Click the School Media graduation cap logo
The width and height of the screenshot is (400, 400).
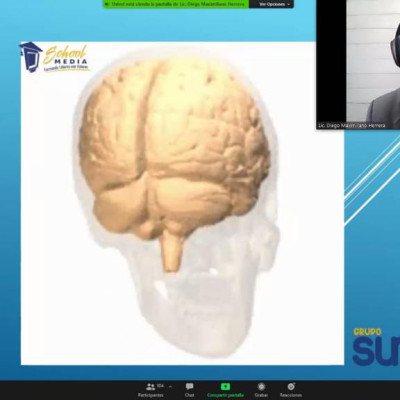(31, 57)
